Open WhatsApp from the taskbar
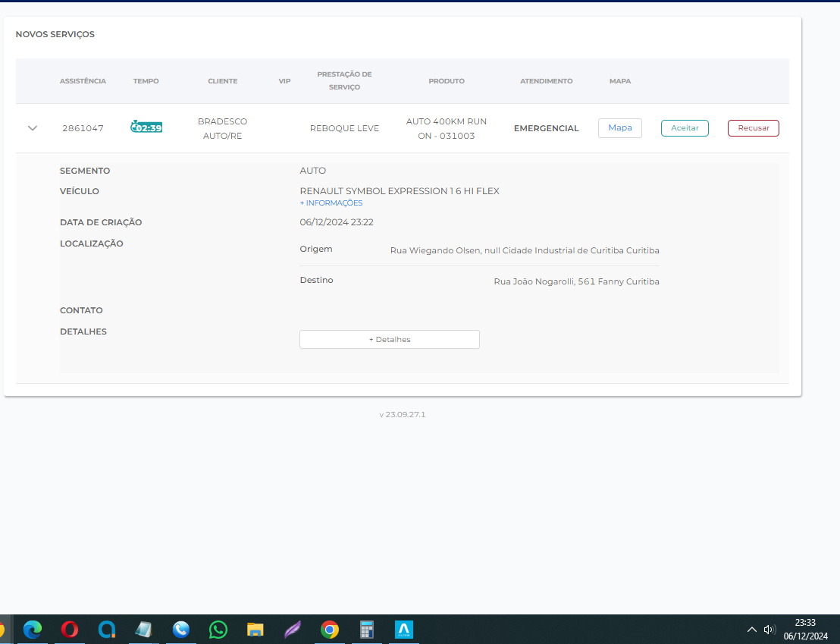 tap(218, 630)
